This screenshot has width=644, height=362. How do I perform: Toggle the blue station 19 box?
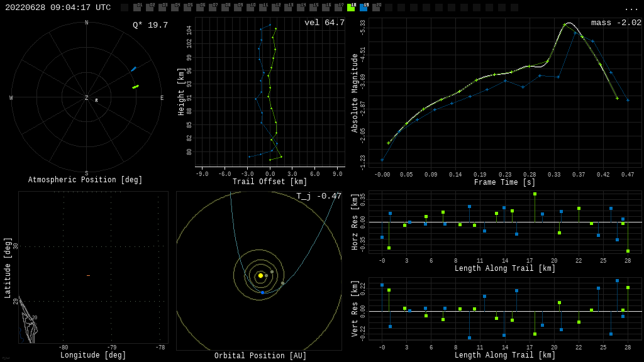tap(364, 8)
